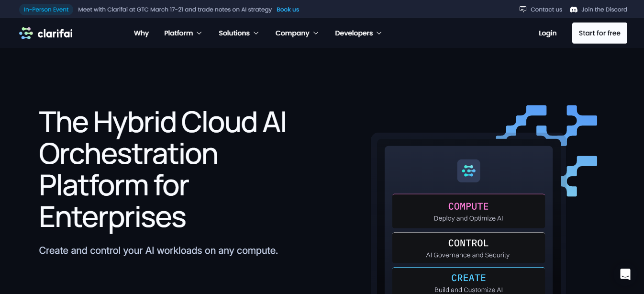Expand the Solutions dropdown chevron

(x=256, y=34)
